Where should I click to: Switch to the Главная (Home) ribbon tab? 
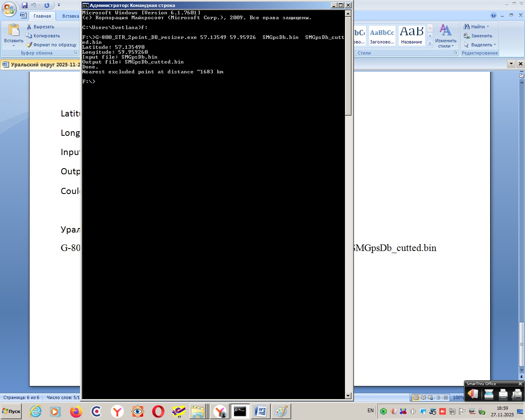(42, 16)
